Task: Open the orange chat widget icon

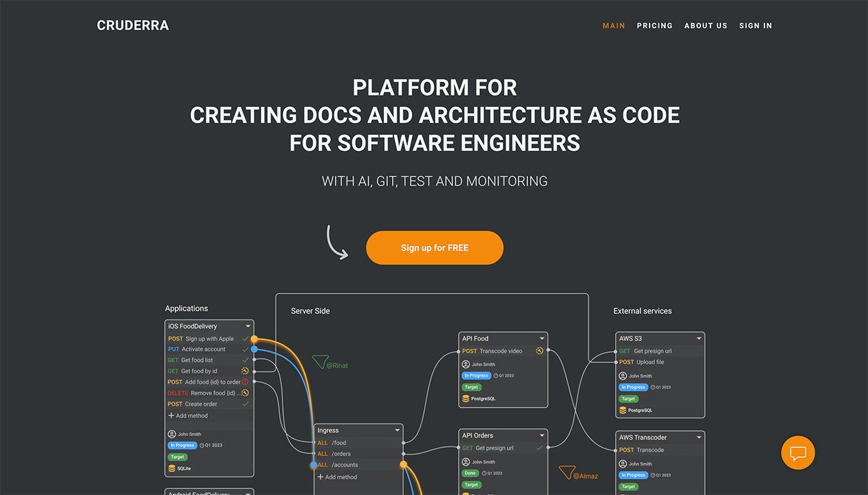Action: [798, 453]
